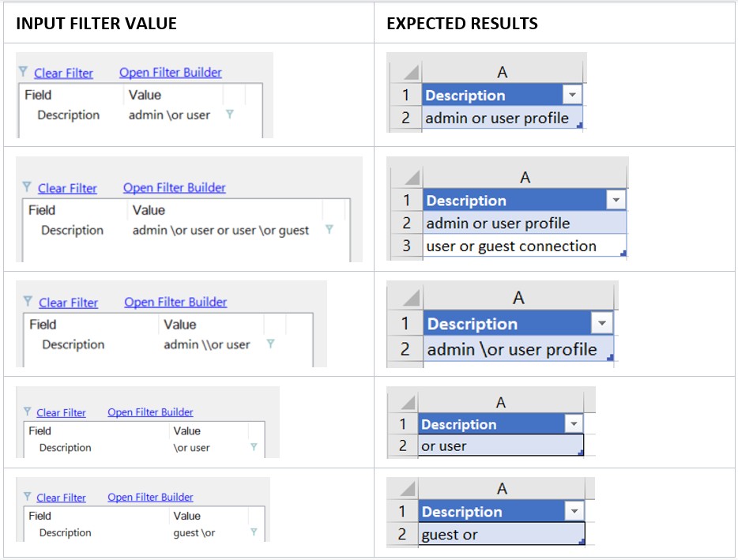Viewport: 738px width, 560px height.
Task: Open Description dropdown above 'guest or' cell
Action: pos(574,512)
